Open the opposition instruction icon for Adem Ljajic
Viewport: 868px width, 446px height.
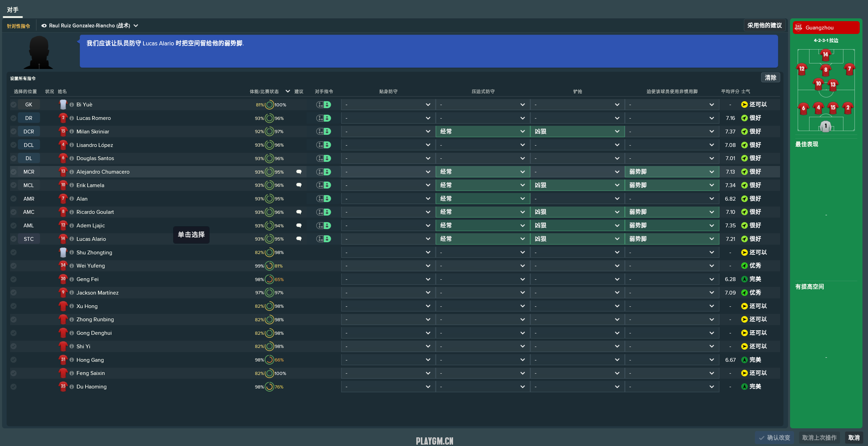[x=324, y=226]
